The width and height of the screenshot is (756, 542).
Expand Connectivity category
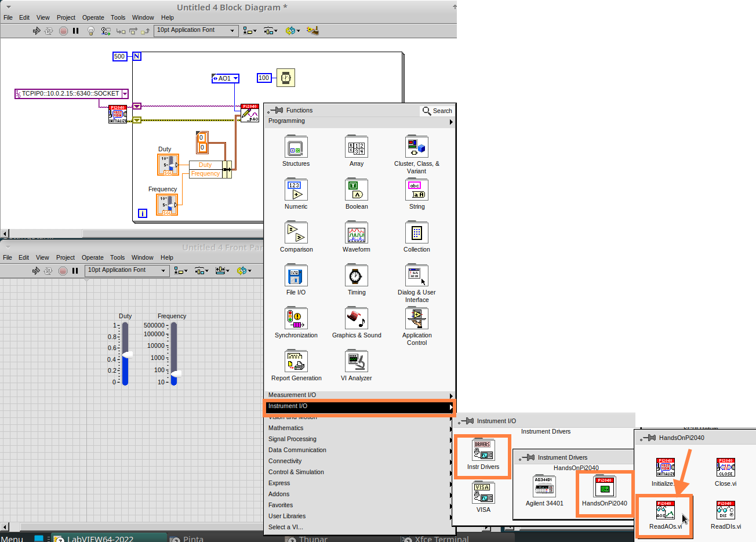coord(359,461)
